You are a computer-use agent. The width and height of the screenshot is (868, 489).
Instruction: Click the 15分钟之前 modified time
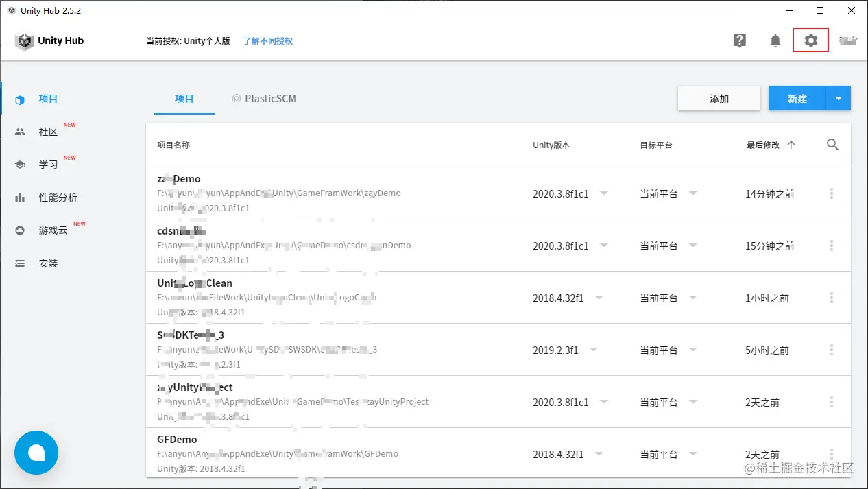click(x=770, y=246)
